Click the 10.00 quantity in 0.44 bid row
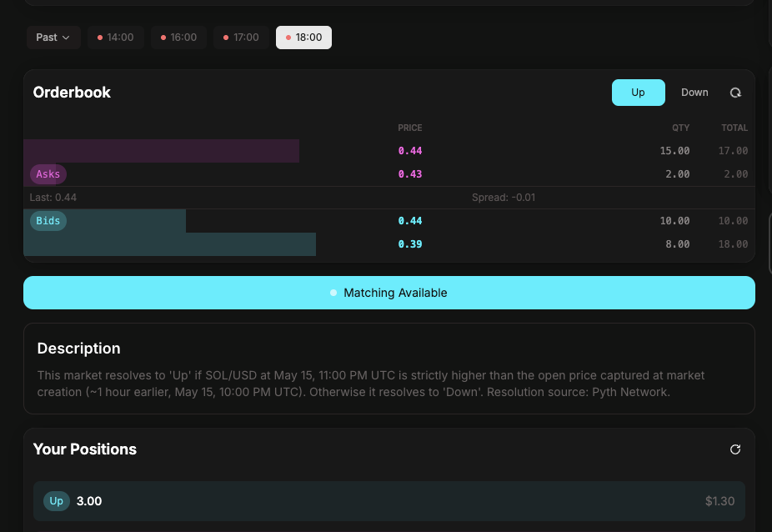The image size is (772, 532). pos(674,221)
